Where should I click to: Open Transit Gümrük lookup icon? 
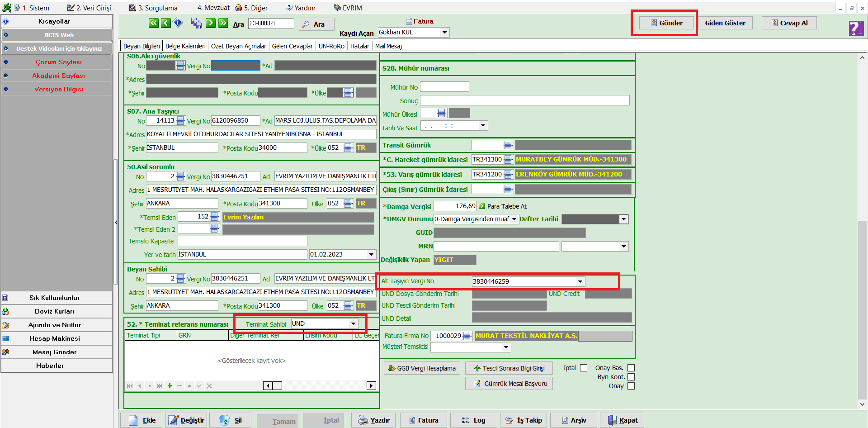point(508,145)
